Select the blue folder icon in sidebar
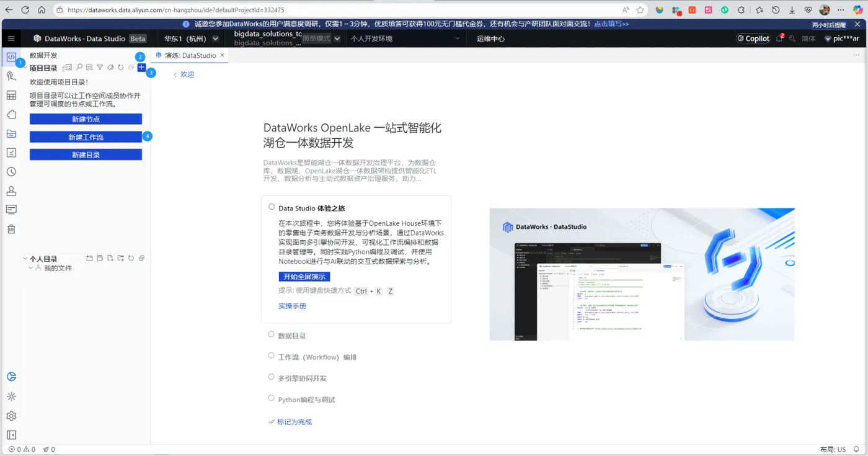The height and width of the screenshot is (456, 868). (x=11, y=133)
